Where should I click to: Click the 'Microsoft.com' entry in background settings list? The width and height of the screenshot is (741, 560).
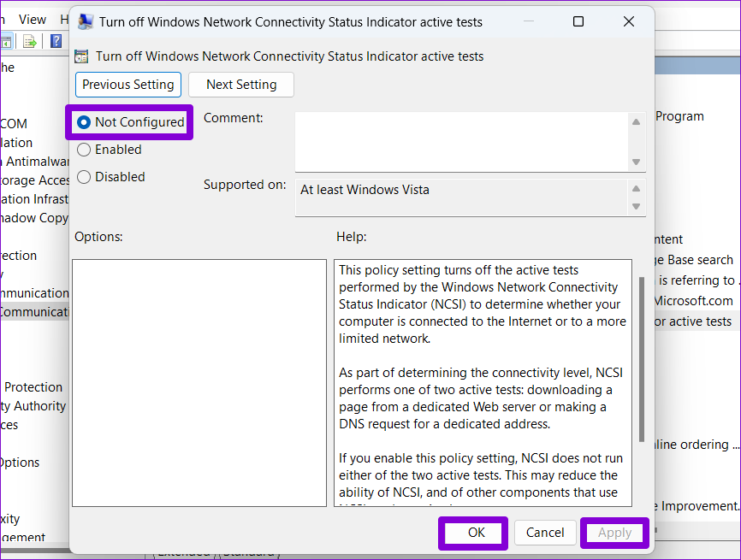pyautogui.click(x=694, y=301)
